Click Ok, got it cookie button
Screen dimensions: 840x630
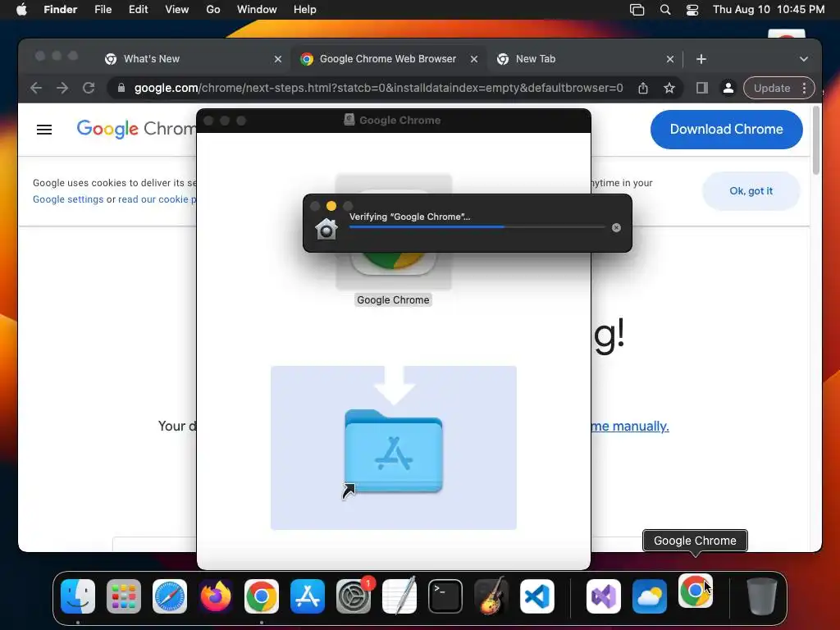pos(751,190)
